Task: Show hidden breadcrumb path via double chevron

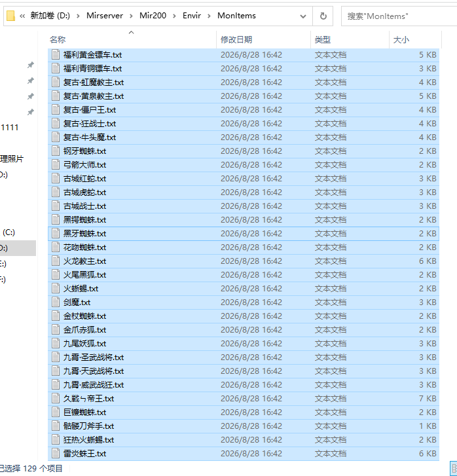Action: pyautogui.click(x=22, y=16)
